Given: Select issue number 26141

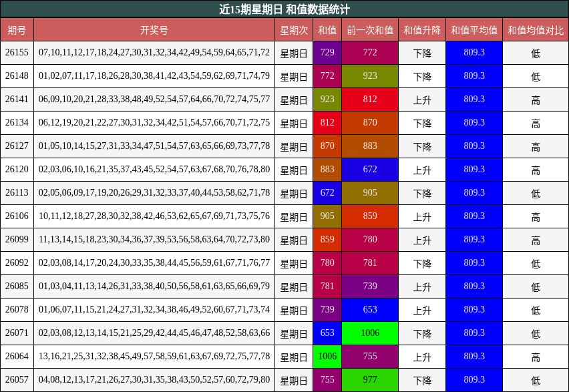Looking at the screenshot, I should coord(17,100).
